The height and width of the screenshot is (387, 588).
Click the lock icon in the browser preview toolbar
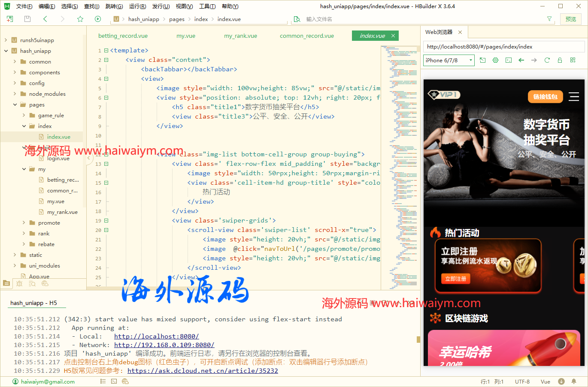560,60
